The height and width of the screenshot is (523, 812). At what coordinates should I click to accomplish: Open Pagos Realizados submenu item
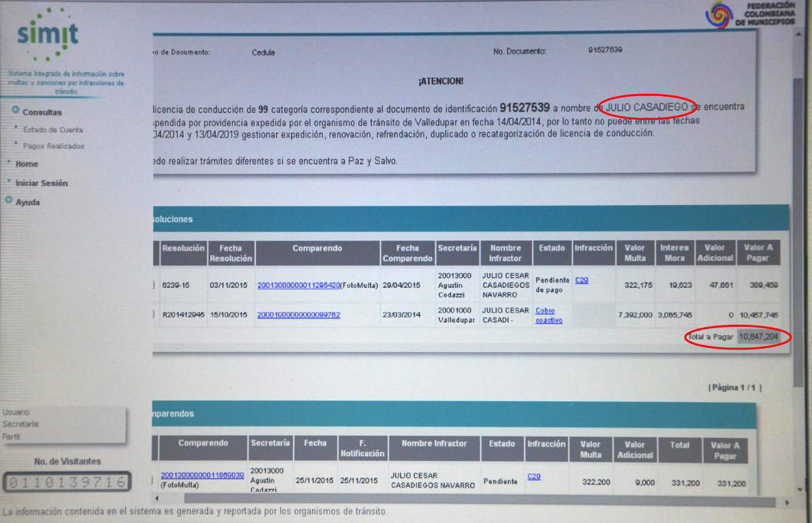pos(54,146)
